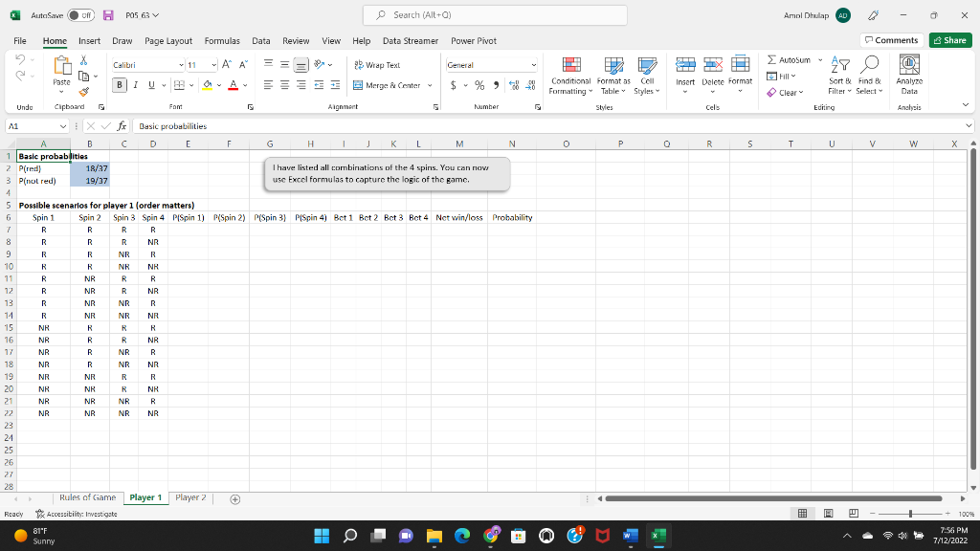Click Delete cells icon
This screenshot has width=980, height=551.
coord(712,65)
